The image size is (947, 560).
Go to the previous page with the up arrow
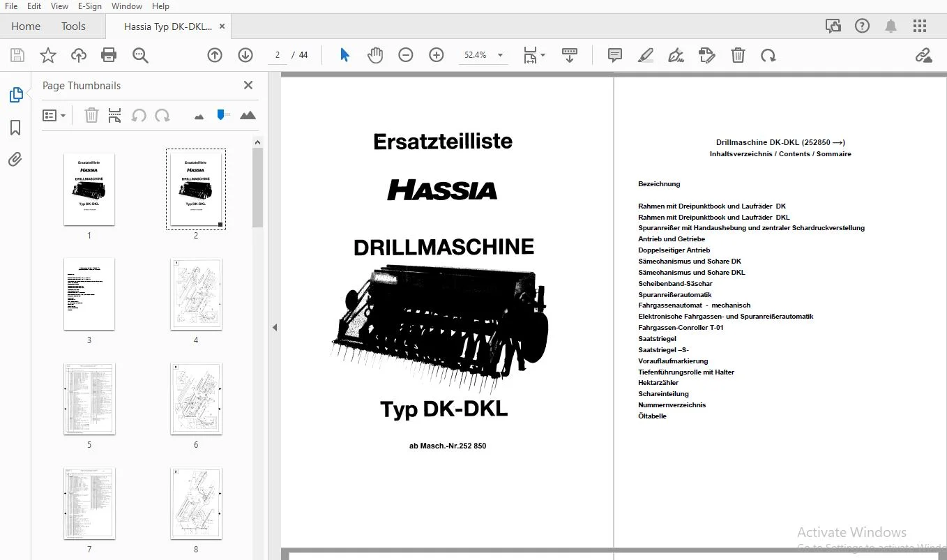tap(215, 55)
